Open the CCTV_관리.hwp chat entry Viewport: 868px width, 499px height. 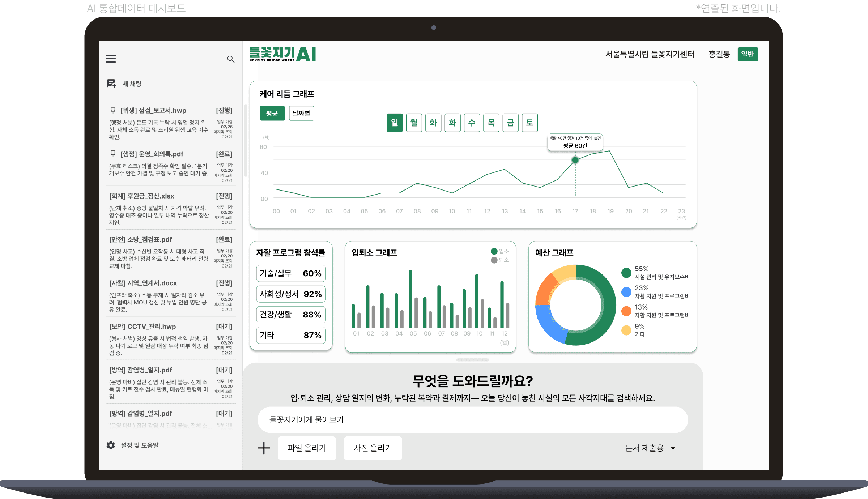142,327
